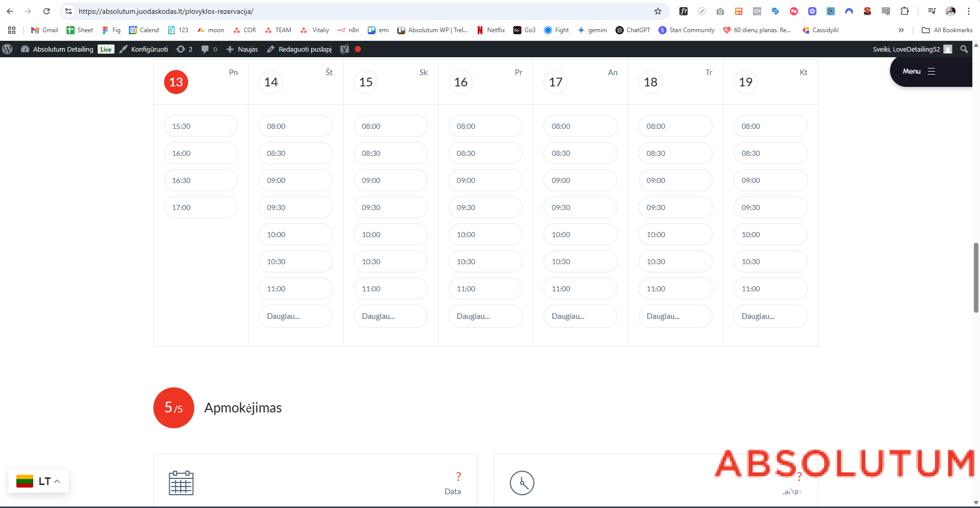Open the browser extensions puzzle icon
This screenshot has height=508, width=980.
(x=904, y=11)
